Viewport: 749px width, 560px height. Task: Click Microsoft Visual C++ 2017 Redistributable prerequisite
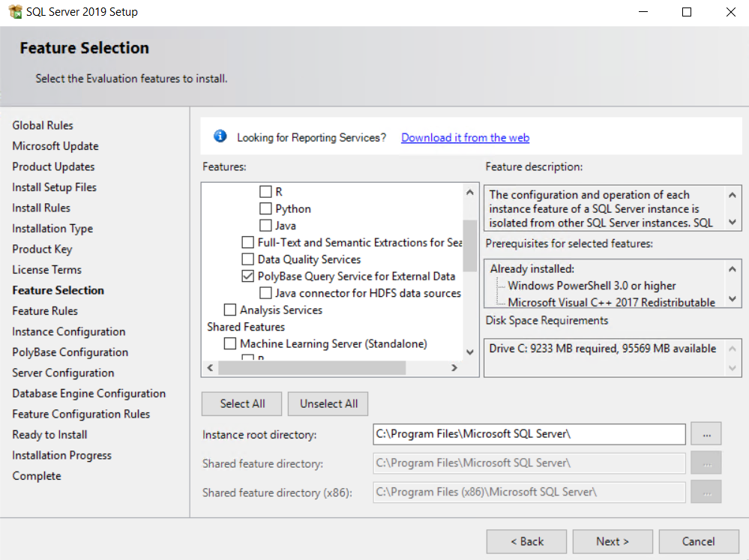click(x=612, y=302)
